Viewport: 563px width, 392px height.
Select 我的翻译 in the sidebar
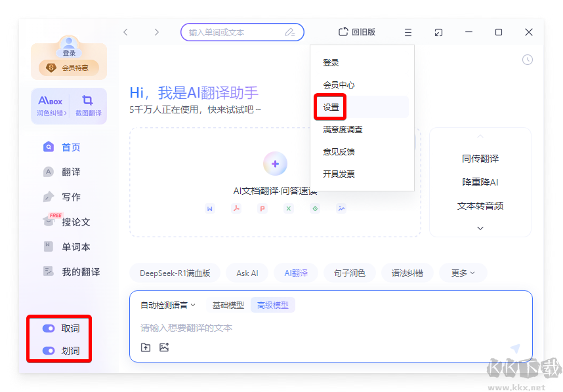[71, 271]
